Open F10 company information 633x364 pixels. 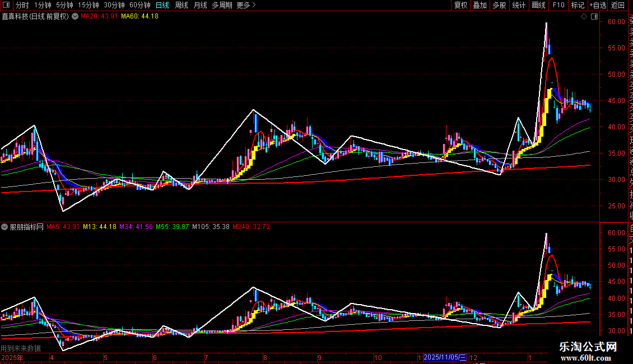[x=558, y=5]
